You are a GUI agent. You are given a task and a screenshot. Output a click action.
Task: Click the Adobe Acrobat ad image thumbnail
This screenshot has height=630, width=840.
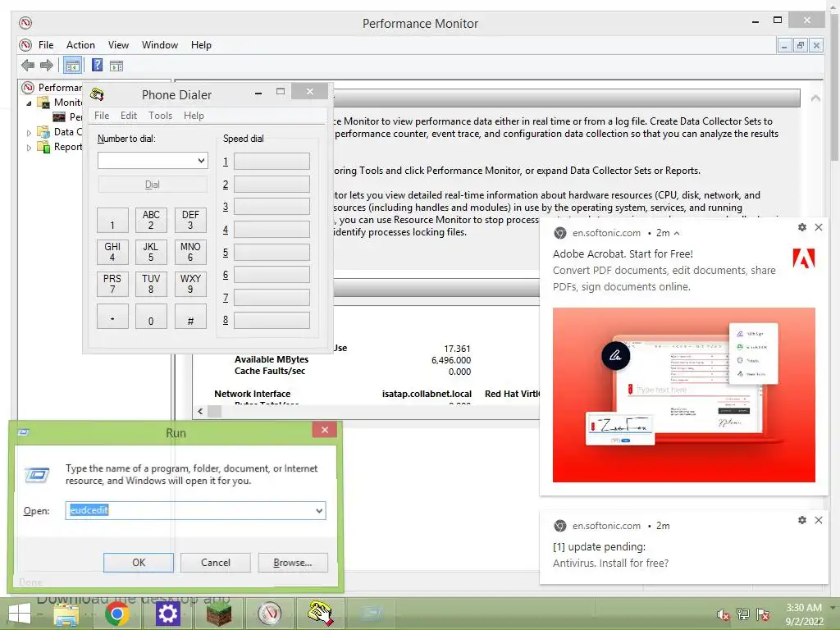[683, 395]
